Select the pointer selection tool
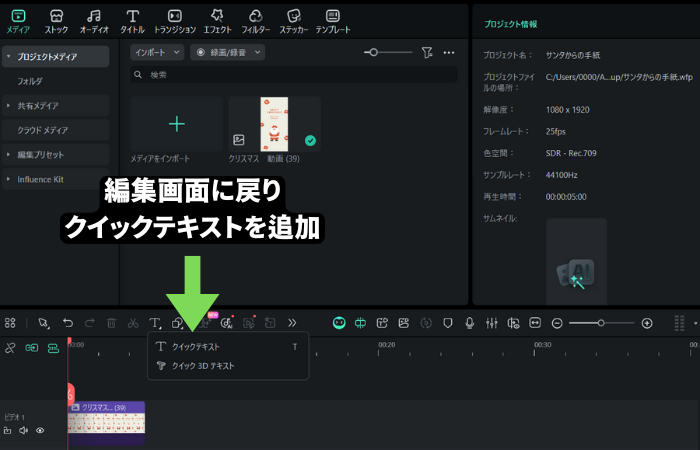Screen dimensions: 700x450 point(44,323)
